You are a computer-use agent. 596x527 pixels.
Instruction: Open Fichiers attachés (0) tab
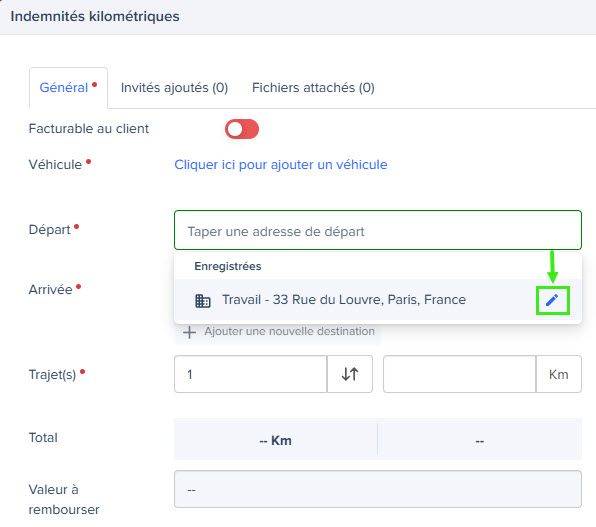click(x=313, y=88)
